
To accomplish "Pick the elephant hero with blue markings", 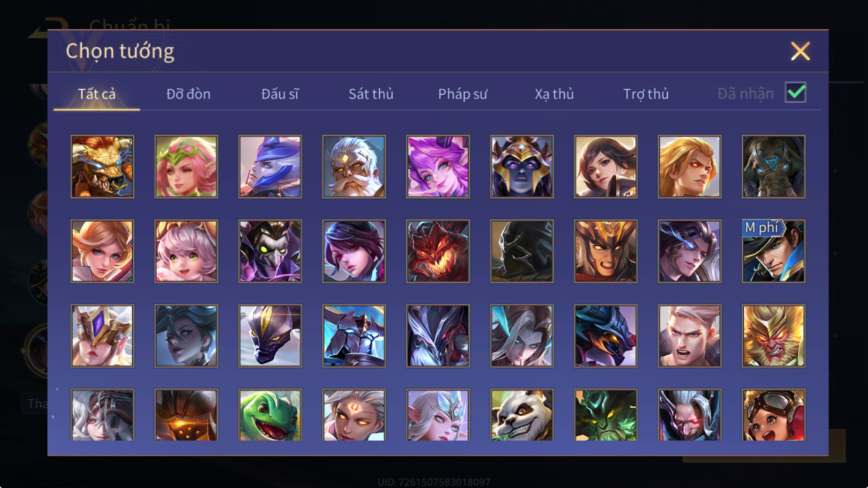I will [773, 167].
